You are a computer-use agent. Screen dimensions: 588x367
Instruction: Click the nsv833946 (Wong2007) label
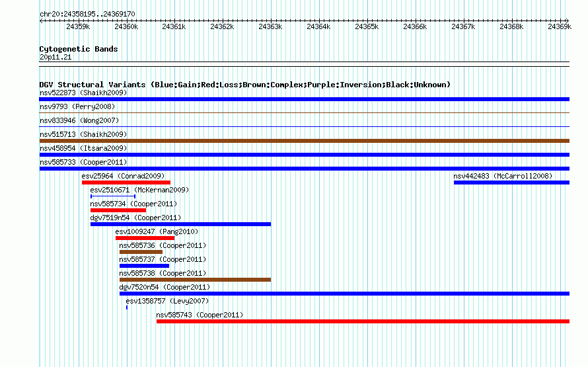coord(79,120)
